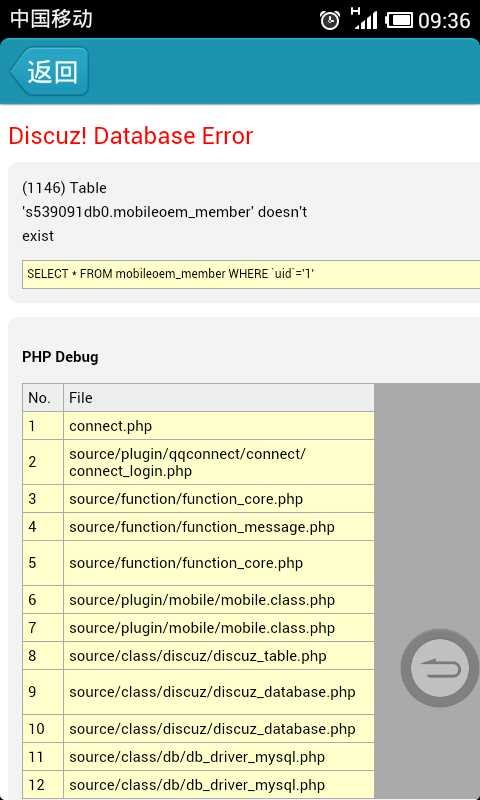
Task: Click the File column header
Action: (x=219, y=397)
